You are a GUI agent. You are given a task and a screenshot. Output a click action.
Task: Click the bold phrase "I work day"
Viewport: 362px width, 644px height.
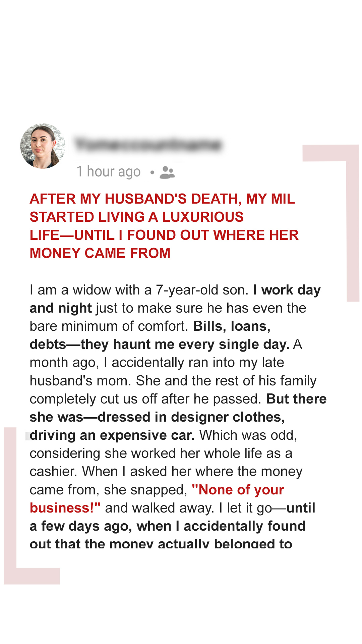pyautogui.click(x=287, y=290)
